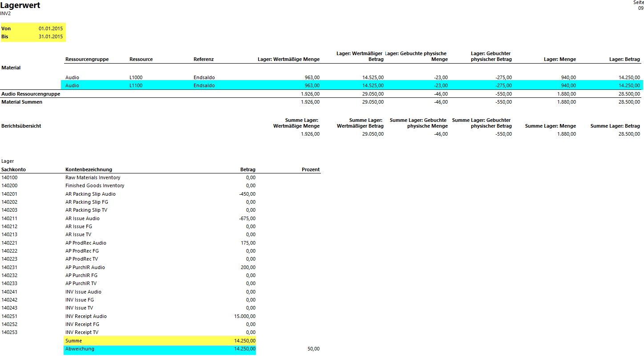Select the Bis date 31.01.2015

point(50,36)
